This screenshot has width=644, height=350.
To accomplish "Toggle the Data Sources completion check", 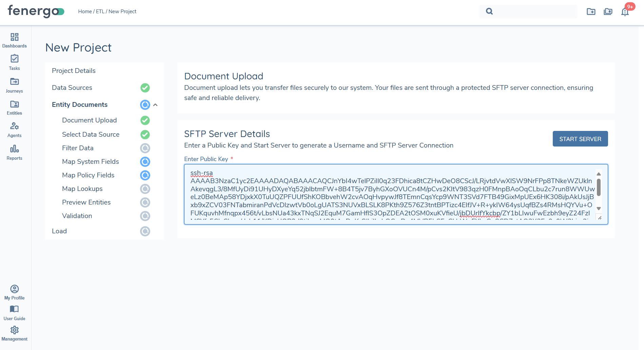I will pos(145,87).
